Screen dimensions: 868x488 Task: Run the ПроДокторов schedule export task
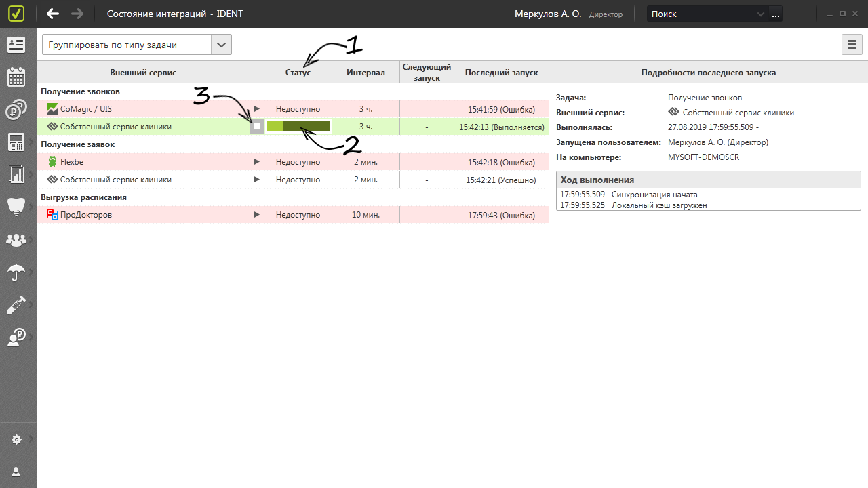point(256,215)
